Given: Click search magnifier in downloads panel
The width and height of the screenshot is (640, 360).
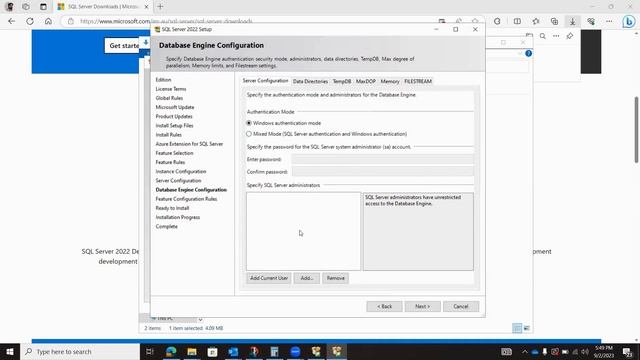Looking at the screenshot, I should (x=542, y=36).
